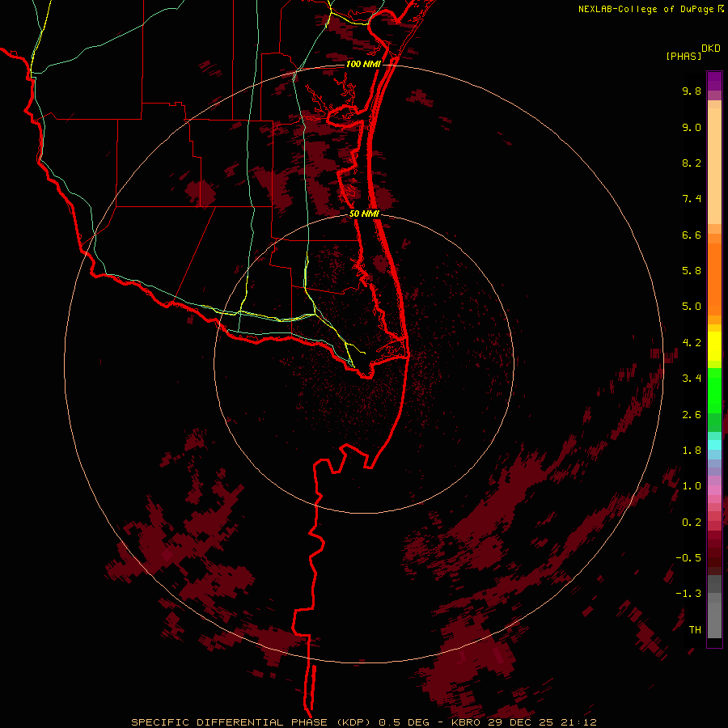728x728 pixels.
Task: Click the 100 NMI range ring label
Action: (363, 64)
